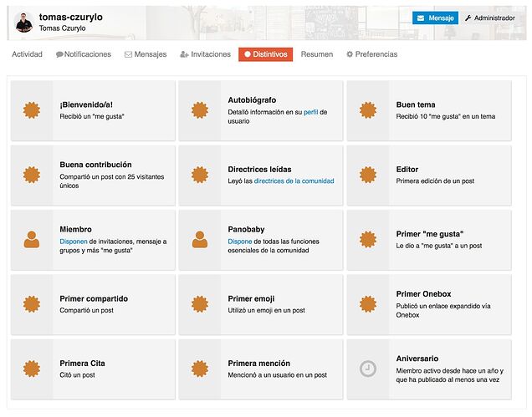Image resolution: width=532 pixels, height=417 pixels.
Task: Click the Editor badge icon
Action: pos(368,175)
